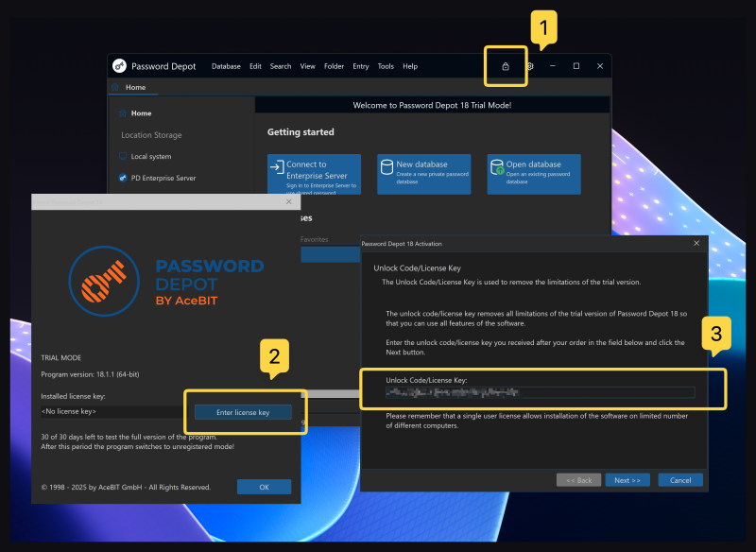The height and width of the screenshot is (552, 756).
Task: Click the Location Storage heading
Action: 151,135
